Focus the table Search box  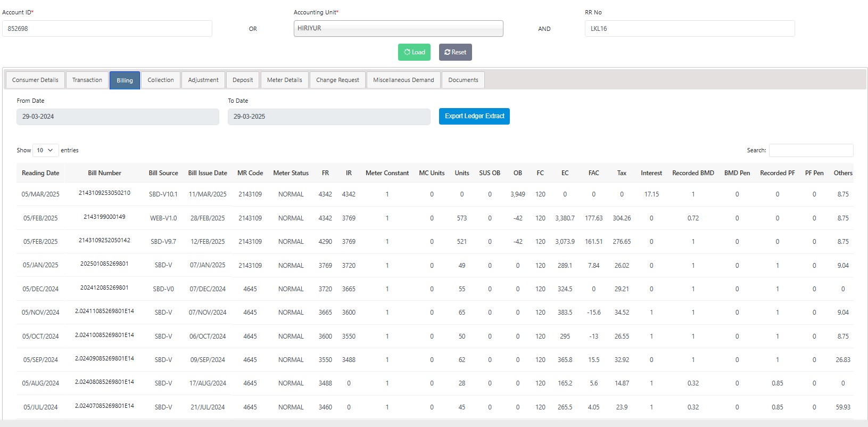tap(811, 150)
